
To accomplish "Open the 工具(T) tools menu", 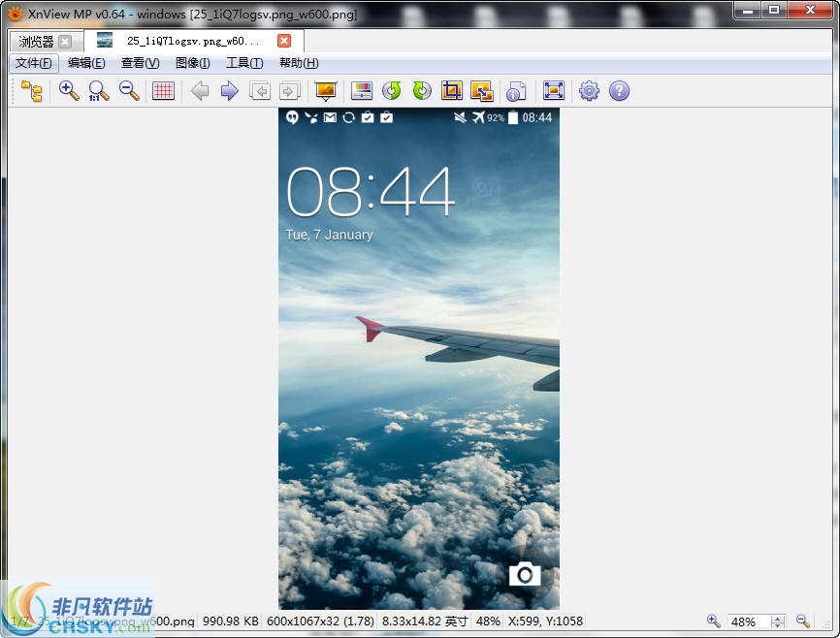I will (243, 63).
